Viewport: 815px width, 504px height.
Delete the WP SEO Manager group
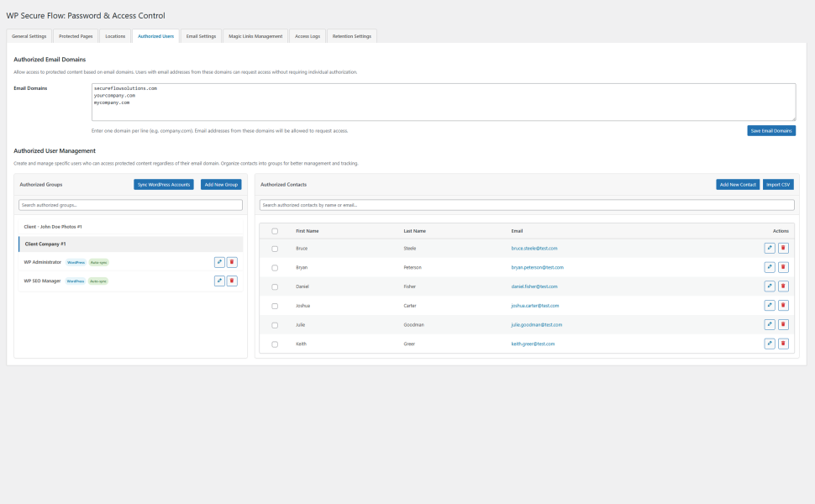[232, 281]
